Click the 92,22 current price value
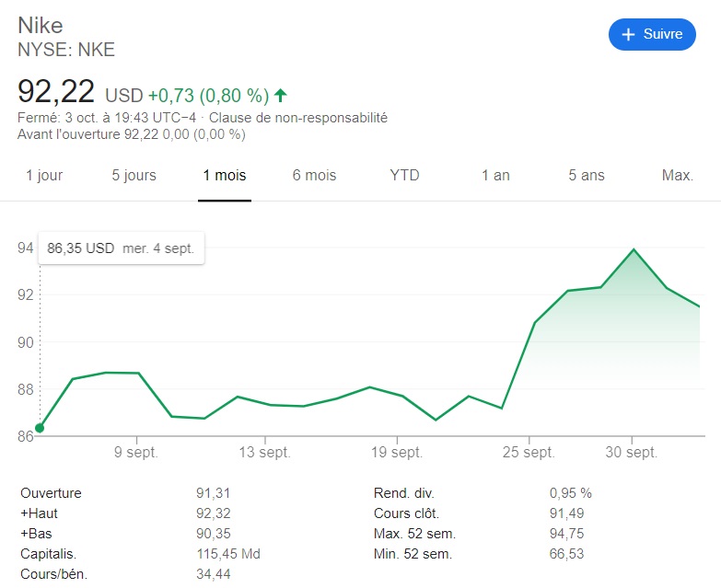 tap(56, 91)
